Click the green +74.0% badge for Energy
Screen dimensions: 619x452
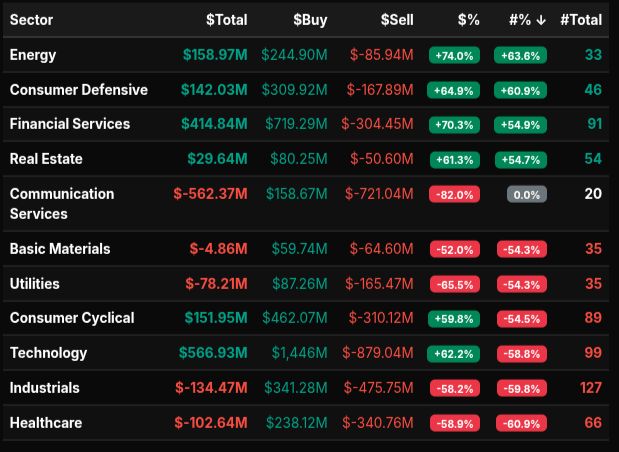tap(453, 56)
